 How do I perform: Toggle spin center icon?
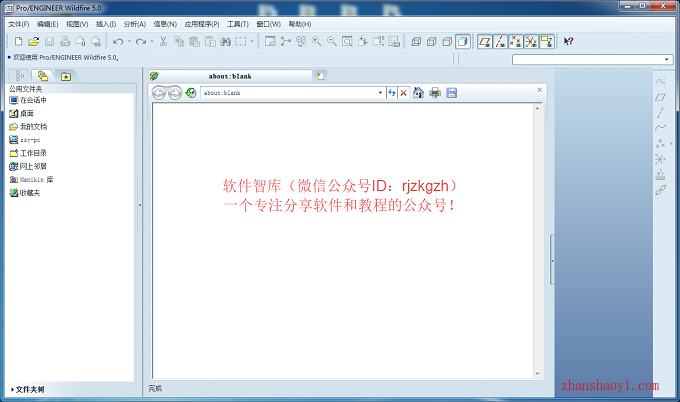point(285,41)
